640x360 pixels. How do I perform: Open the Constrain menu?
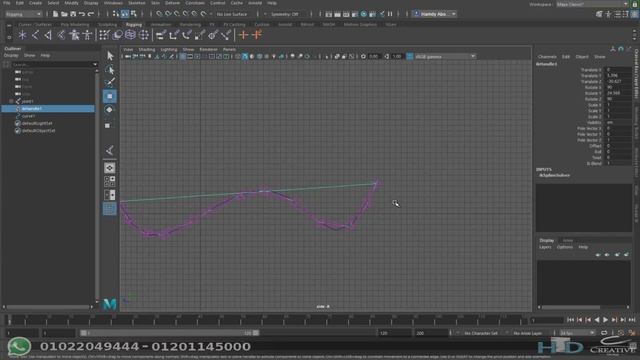tap(195, 3)
